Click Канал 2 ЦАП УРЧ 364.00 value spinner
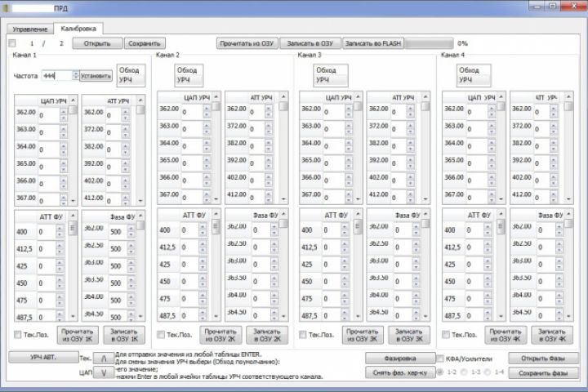The width and height of the screenshot is (588, 392). pyautogui.click(x=207, y=145)
